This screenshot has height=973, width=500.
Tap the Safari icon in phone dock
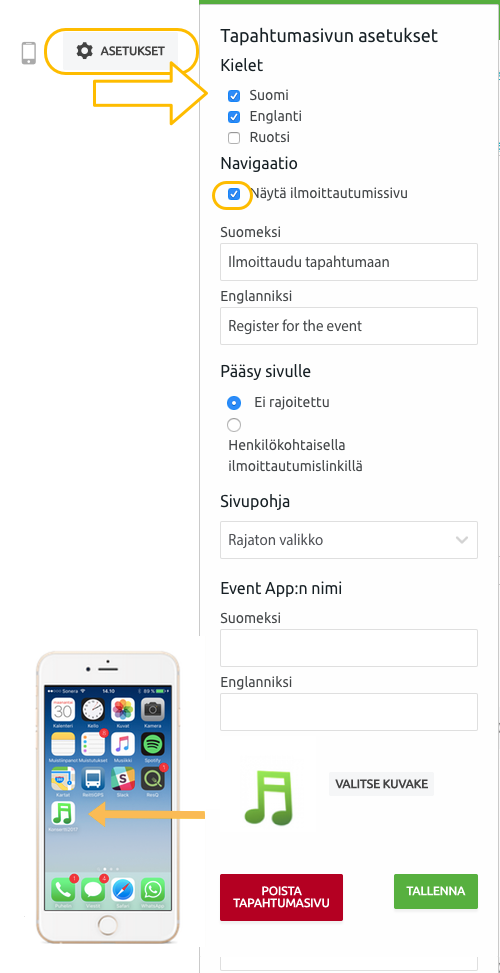click(x=122, y=890)
